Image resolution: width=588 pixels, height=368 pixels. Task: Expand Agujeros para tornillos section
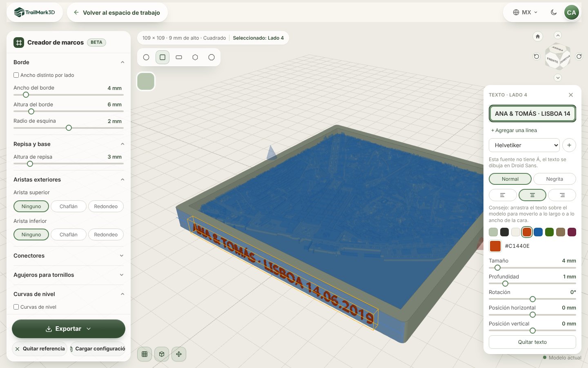coord(69,275)
